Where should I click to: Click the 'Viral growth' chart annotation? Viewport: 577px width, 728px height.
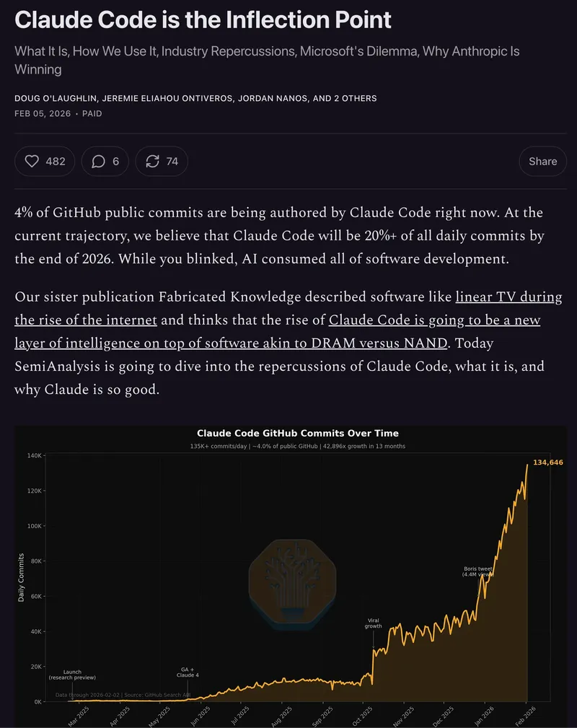click(373, 623)
